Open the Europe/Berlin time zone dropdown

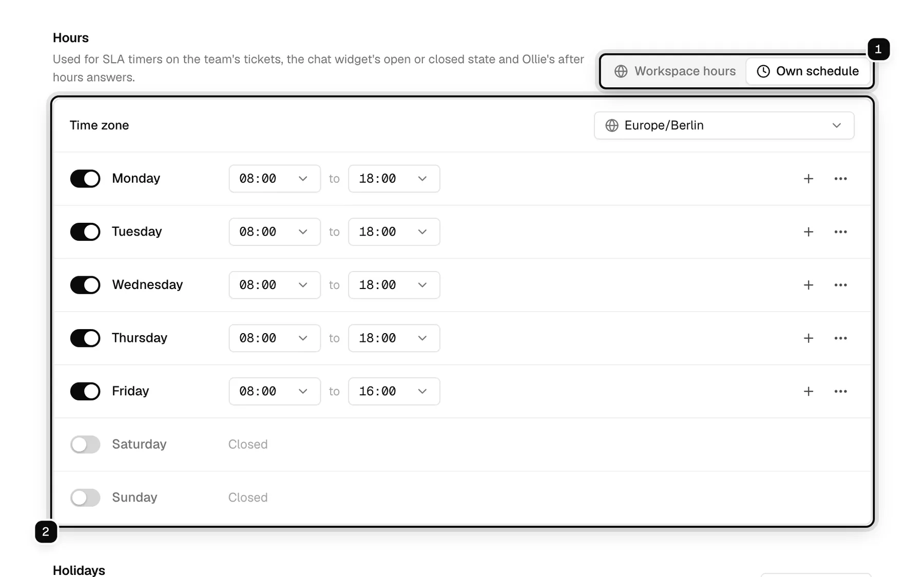[724, 125]
